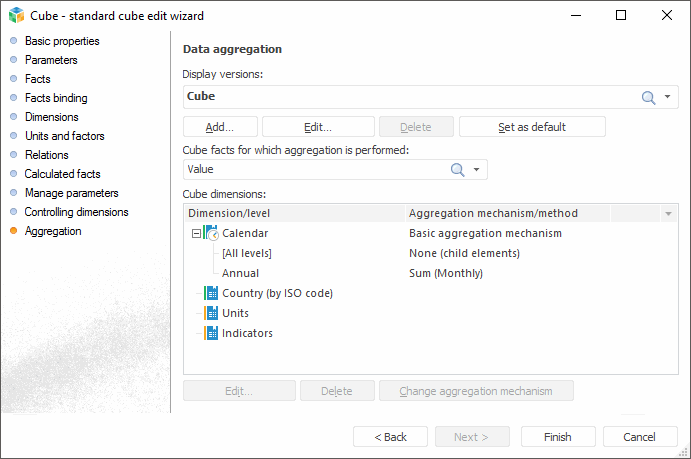691x459 pixels.
Task: Open the Display versions dropdown arrow
Action: [668, 97]
